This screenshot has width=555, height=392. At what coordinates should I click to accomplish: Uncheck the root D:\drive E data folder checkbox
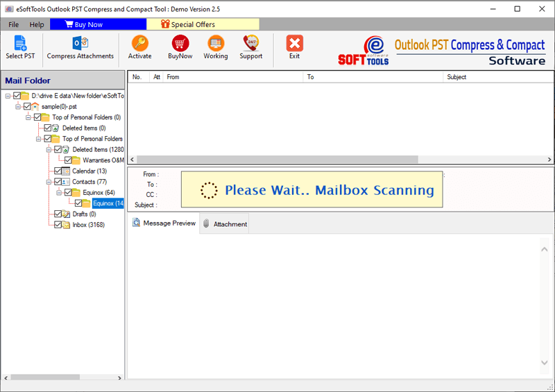[x=17, y=96]
